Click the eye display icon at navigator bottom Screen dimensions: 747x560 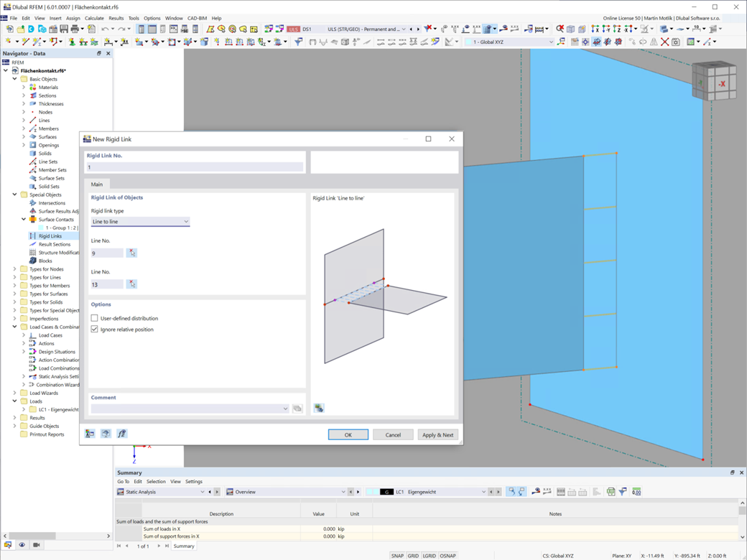[x=22, y=545]
